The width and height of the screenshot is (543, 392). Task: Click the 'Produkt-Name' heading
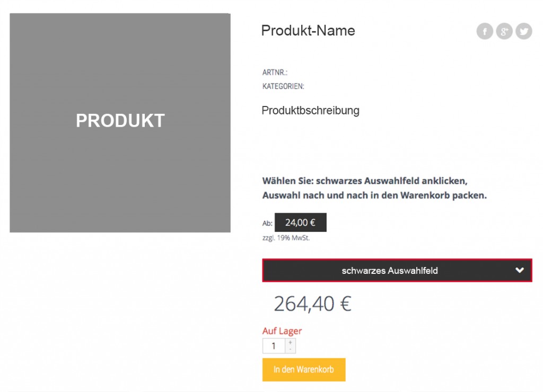(308, 31)
